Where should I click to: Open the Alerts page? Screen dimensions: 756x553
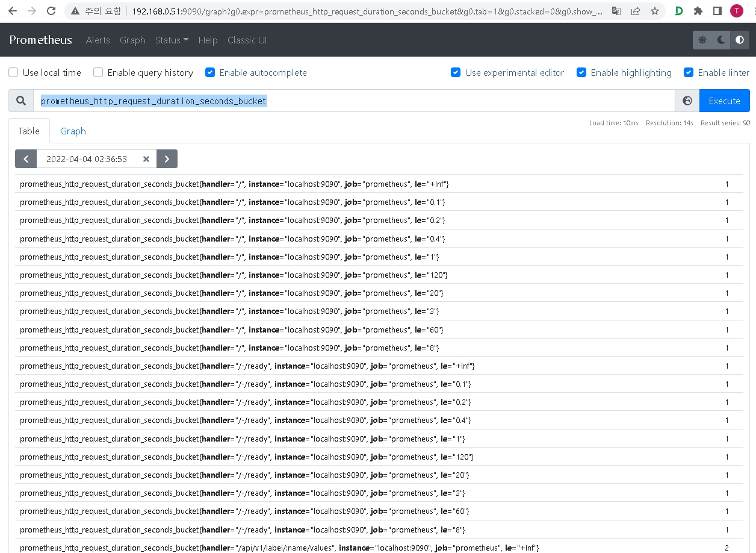click(98, 40)
